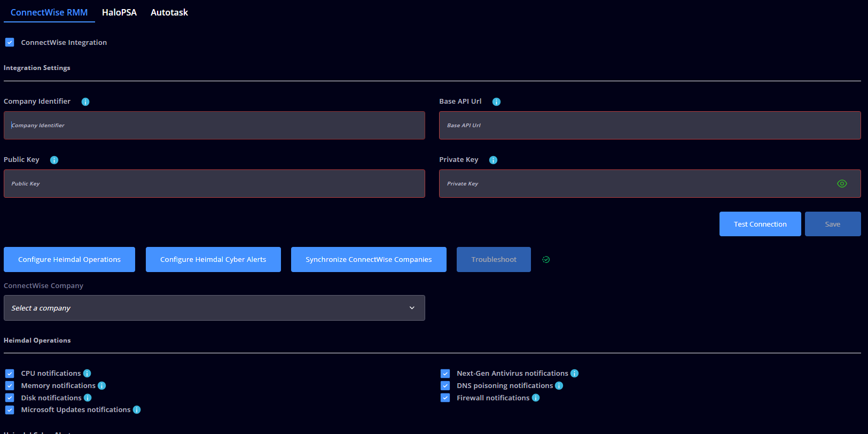Click green status icon next to Troubleshoot
The width and height of the screenshot is (868, 434).
click(x=546, y=260)
